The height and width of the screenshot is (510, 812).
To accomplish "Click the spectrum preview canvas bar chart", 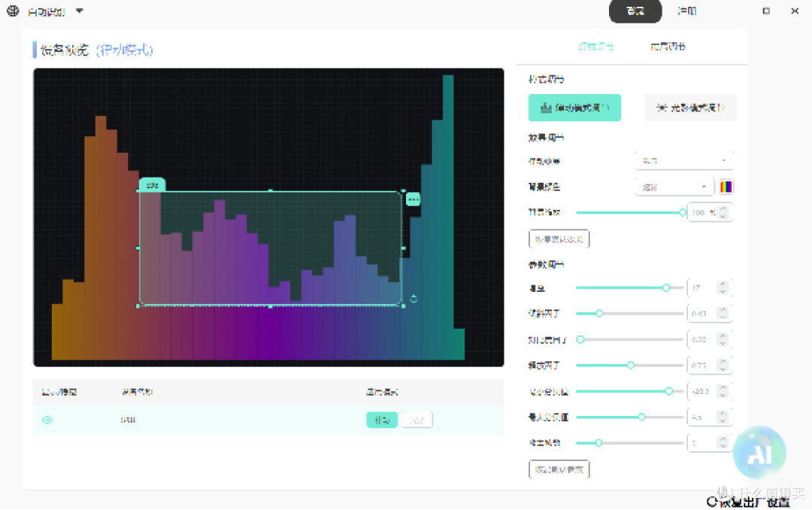I will click(268, 217).
